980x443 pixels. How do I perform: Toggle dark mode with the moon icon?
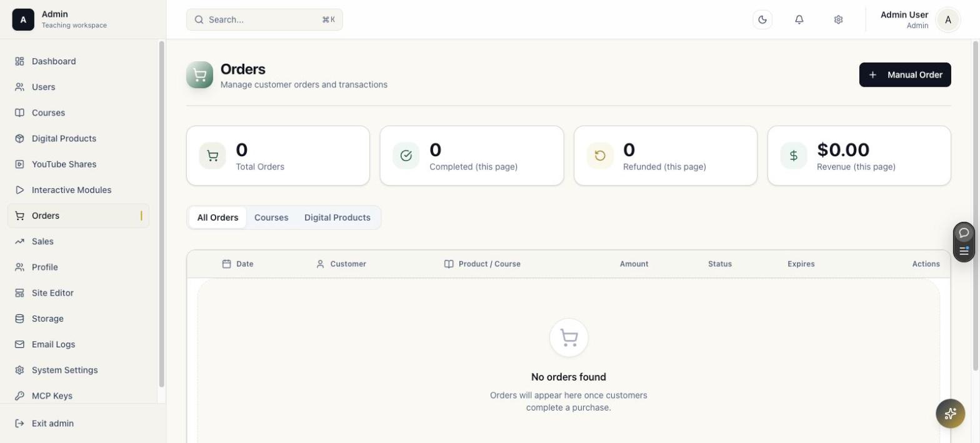pos(762,19)
